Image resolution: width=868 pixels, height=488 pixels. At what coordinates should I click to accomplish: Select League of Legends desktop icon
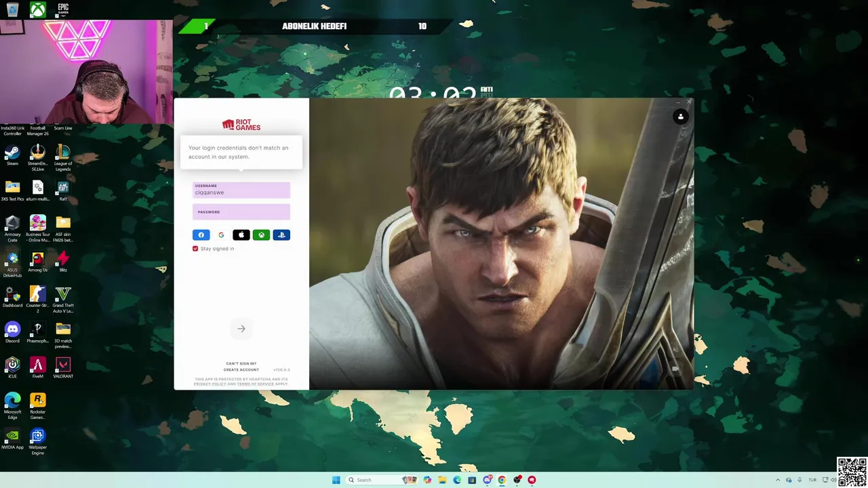[x=63, y=157]
